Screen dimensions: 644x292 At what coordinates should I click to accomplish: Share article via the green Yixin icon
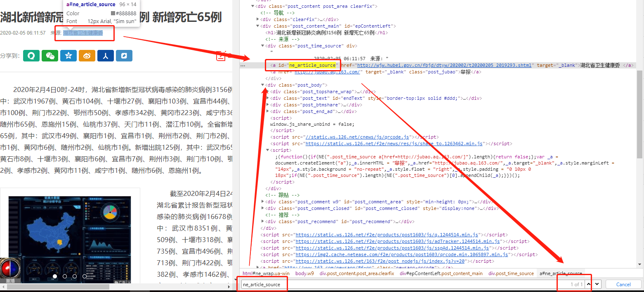pos(31,56)
